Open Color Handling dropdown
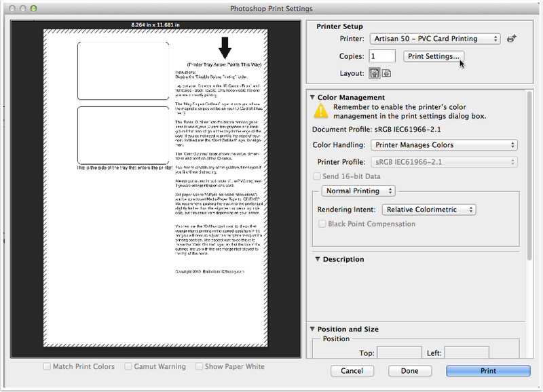This screenshot has width=543, height=392. click(444, 145)
